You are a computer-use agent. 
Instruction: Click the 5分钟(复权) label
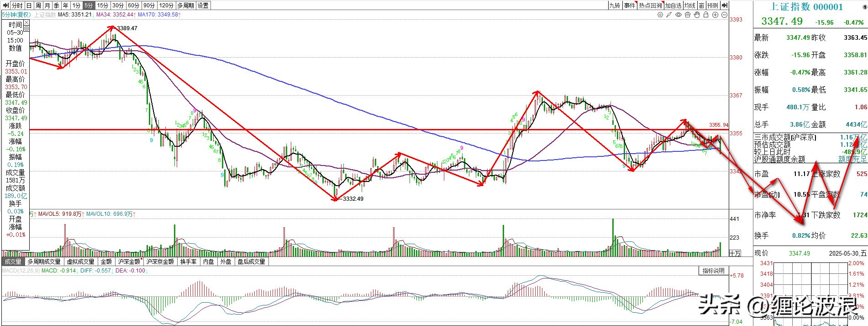pyautogui.click(x=16, y=15)
